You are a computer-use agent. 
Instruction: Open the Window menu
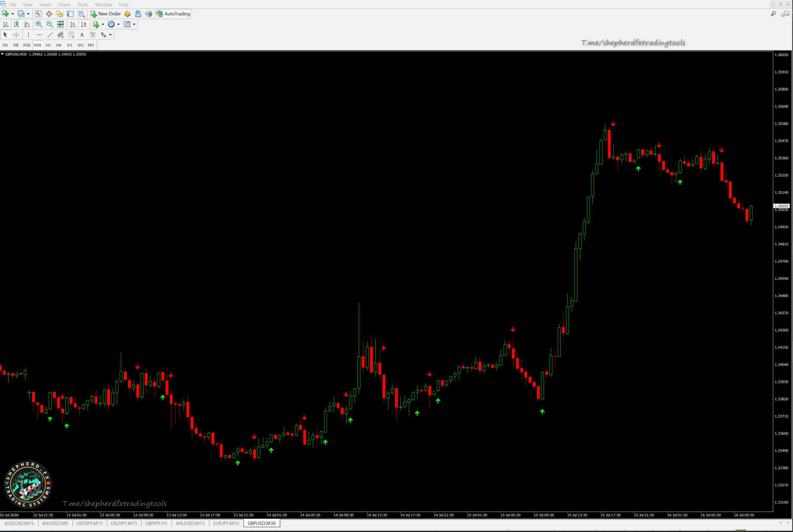[103, 4]
